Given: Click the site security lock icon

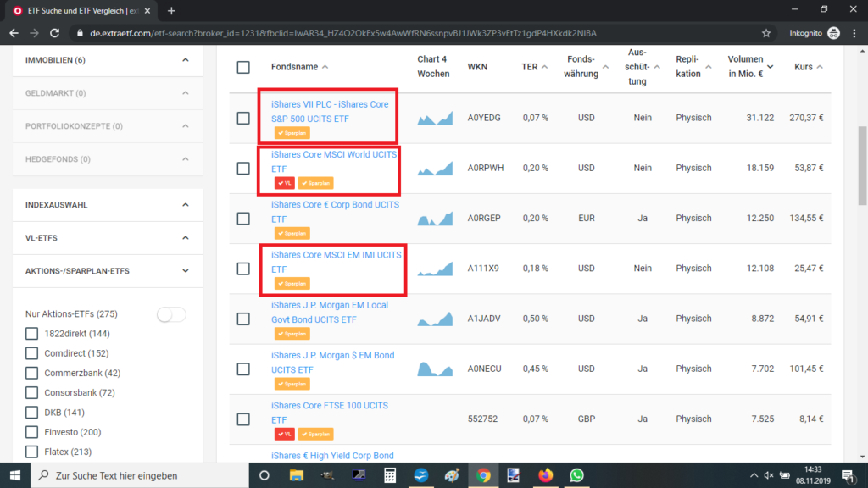Looking at the screenshot, I should point(80,33).
